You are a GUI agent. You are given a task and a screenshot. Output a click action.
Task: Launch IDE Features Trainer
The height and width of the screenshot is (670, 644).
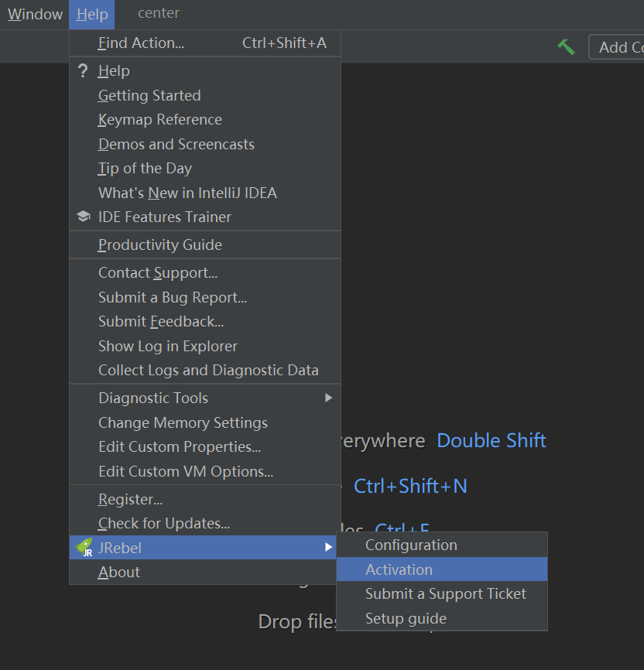(x=205, y=217)
